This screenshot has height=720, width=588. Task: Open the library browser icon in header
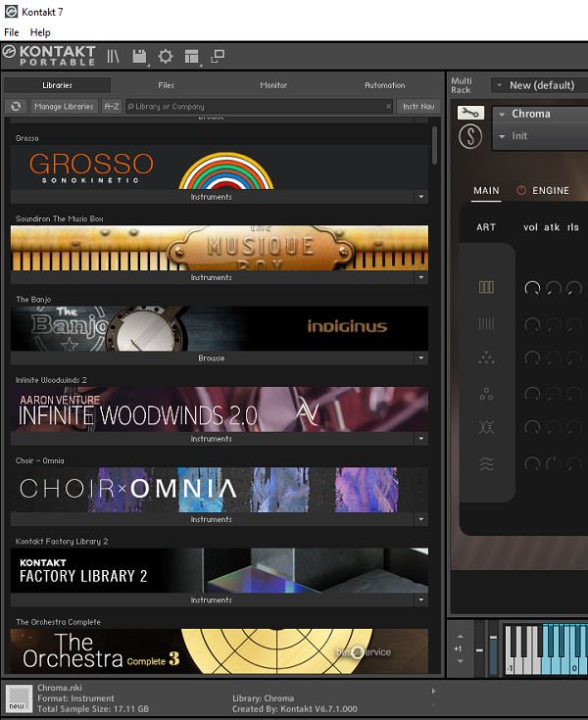[x=113, y=56]
